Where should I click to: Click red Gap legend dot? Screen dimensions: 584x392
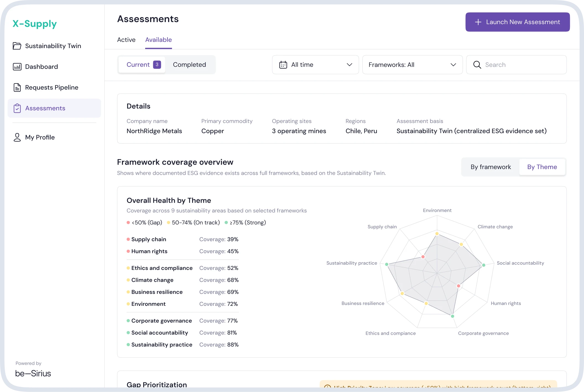(x=128, y=223)
